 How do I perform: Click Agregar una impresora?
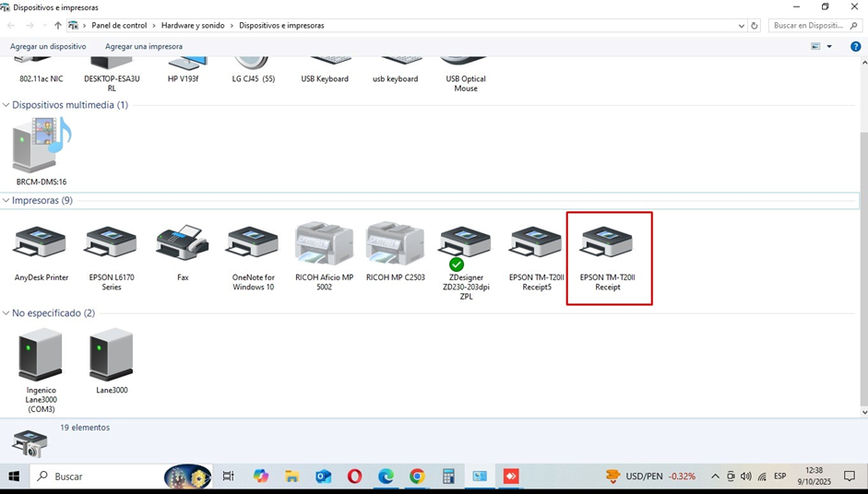point(144,46)
